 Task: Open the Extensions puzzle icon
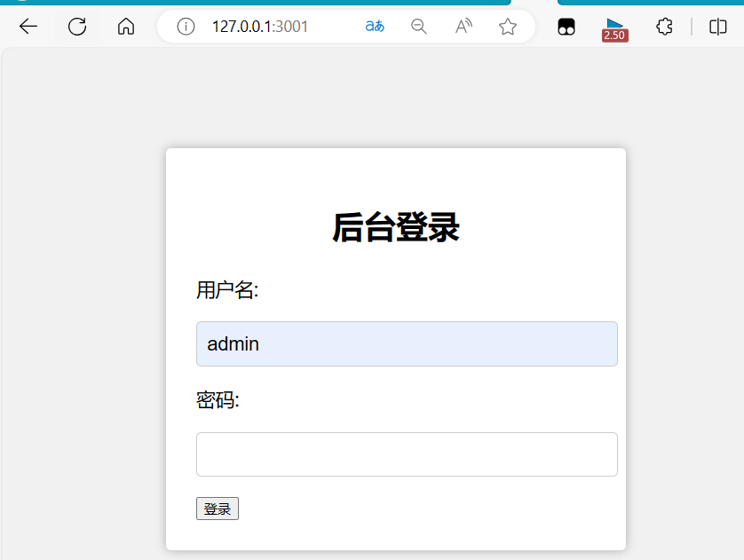[x=664, y=27]
